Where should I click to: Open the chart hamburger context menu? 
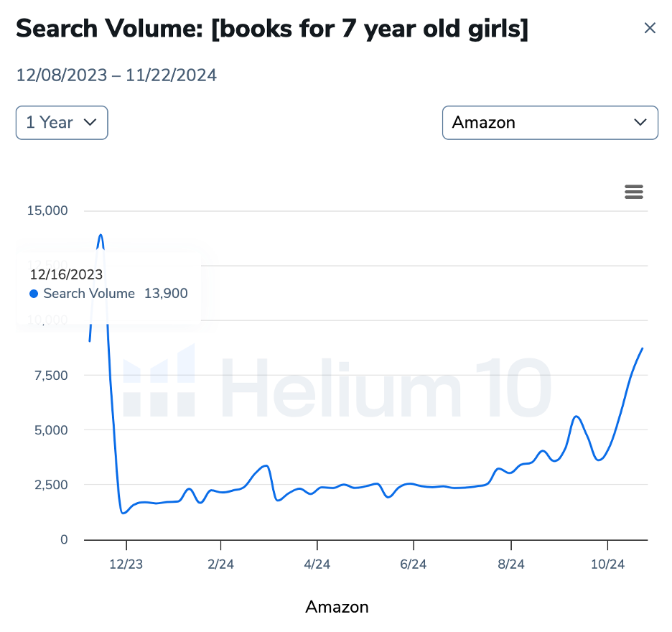pyautogui.click(x=634, y=192)
